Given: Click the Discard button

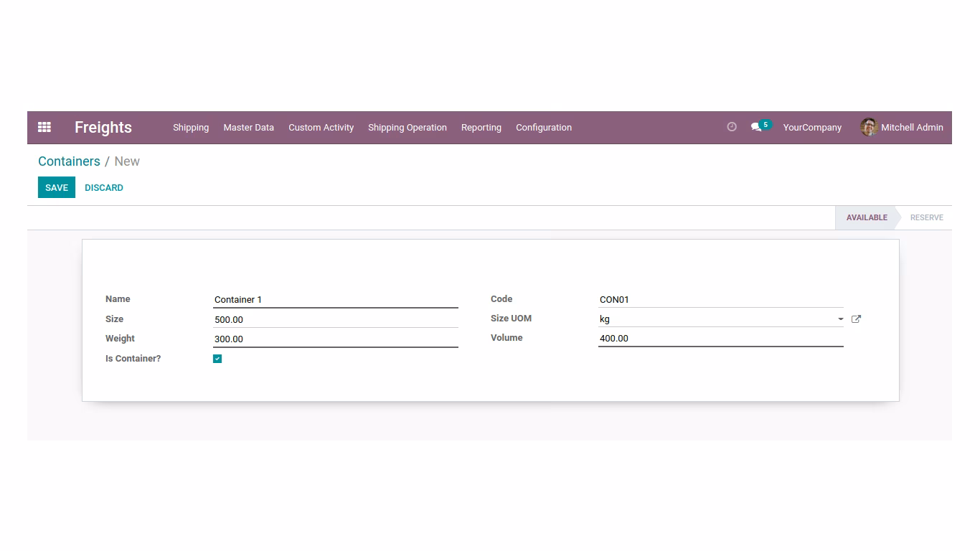Looking at the screenshot, I should click(x=104, y=187).
